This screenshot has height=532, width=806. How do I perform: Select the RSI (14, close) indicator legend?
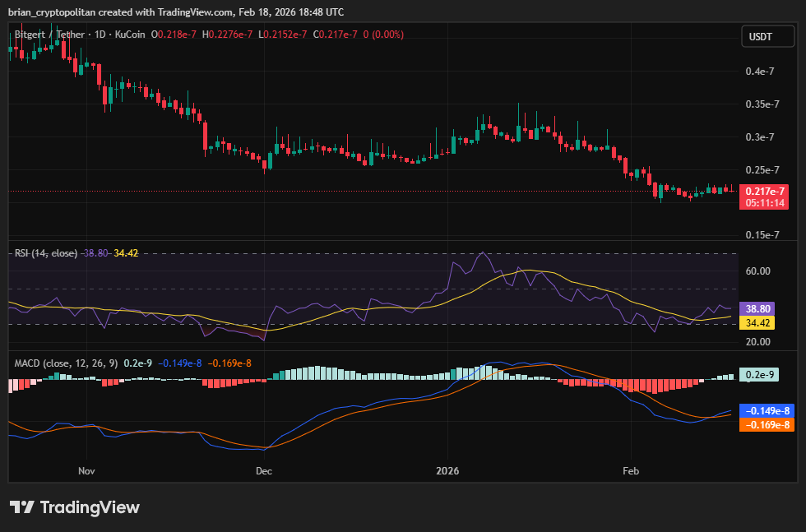[x=46, y=252]
